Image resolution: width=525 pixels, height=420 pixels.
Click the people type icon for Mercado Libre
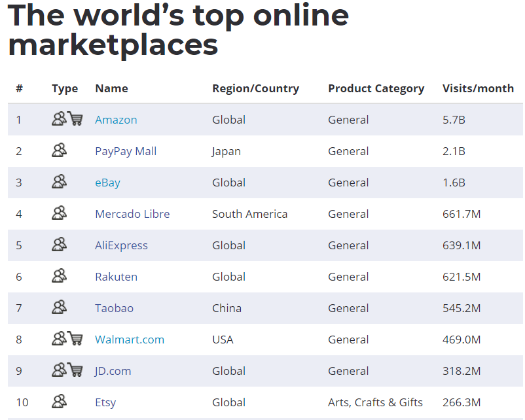(x=60, y=213)
